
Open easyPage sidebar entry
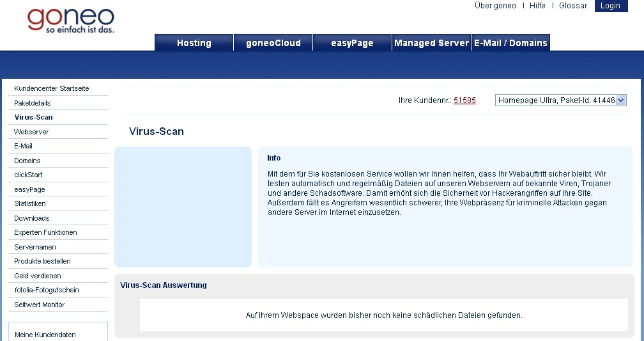pyautogui.click(x=29, y=189)
